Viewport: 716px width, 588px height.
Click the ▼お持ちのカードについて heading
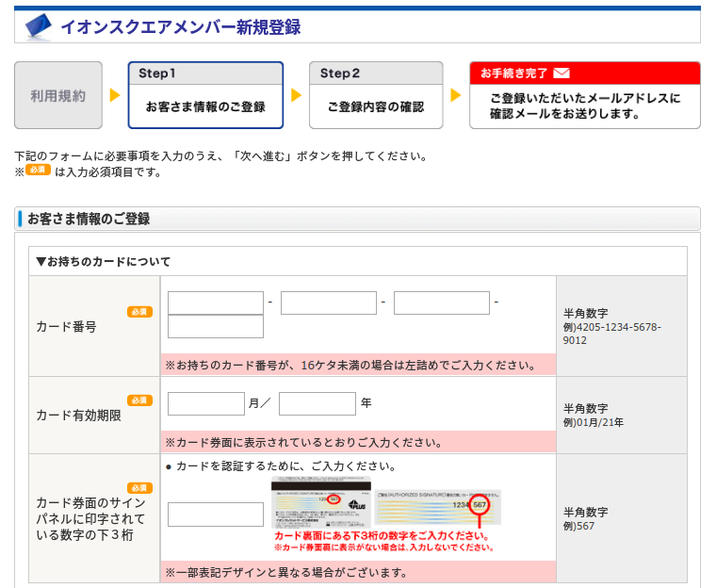click(104, 261)
